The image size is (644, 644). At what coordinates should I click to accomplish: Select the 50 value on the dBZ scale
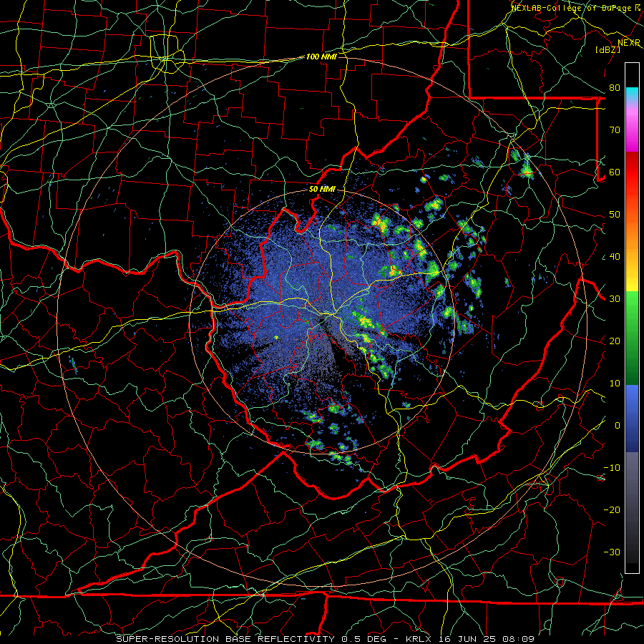pyautogui.click(x=615, y=215)
